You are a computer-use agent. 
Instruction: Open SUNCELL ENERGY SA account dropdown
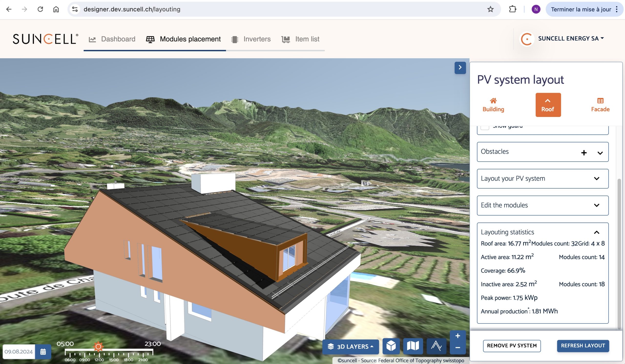[x=571, y=38]
